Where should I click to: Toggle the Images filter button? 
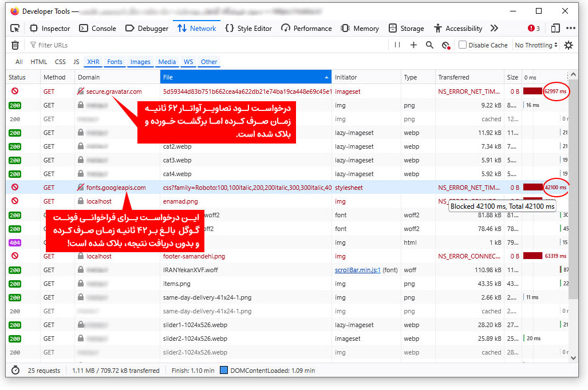tap(140, 62)
